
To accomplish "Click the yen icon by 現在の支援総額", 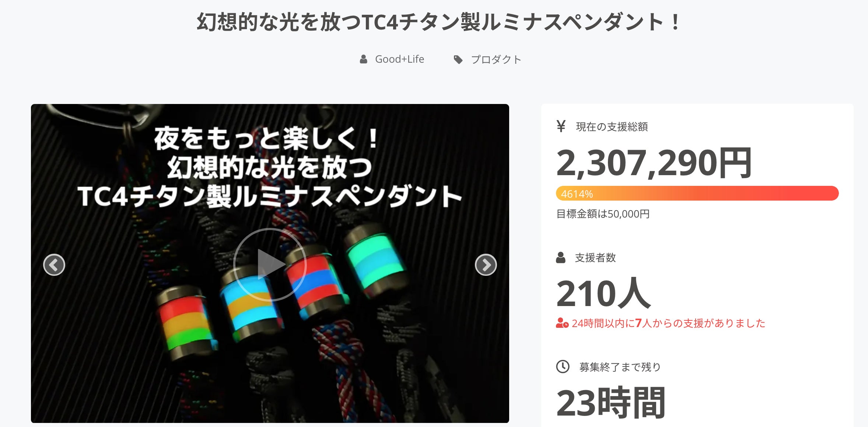I will pos(561,126).
